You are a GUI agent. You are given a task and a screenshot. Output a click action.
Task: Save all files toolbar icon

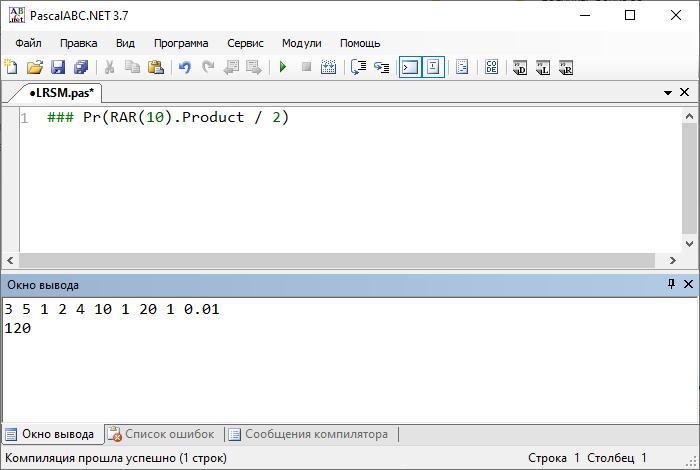click(x=81, y=67)
